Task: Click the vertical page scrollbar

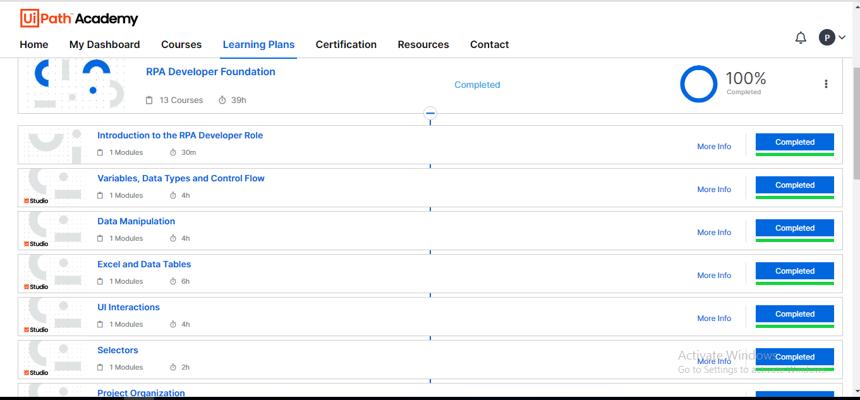Action: (x=854, y=200)
